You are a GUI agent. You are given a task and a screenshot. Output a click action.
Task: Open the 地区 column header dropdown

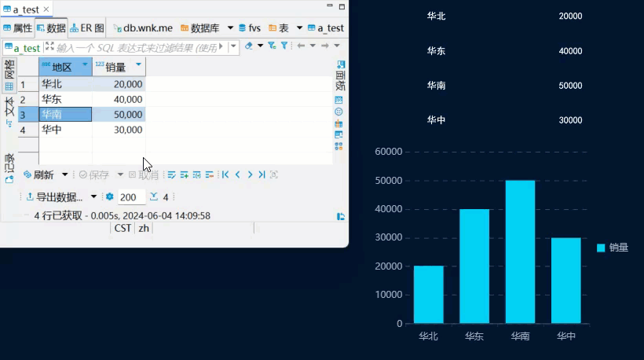(x=85, y=64)
